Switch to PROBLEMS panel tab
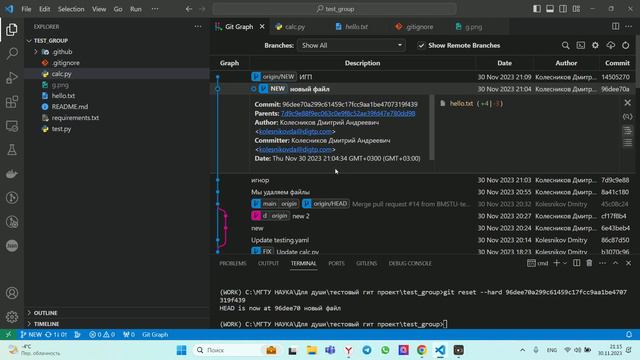 tap(233, 263)
